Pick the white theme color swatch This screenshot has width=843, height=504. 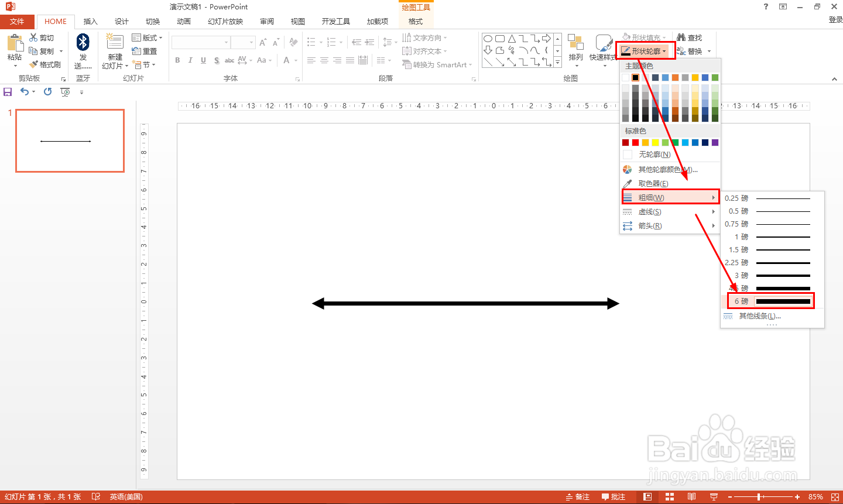tap(626, 77)
